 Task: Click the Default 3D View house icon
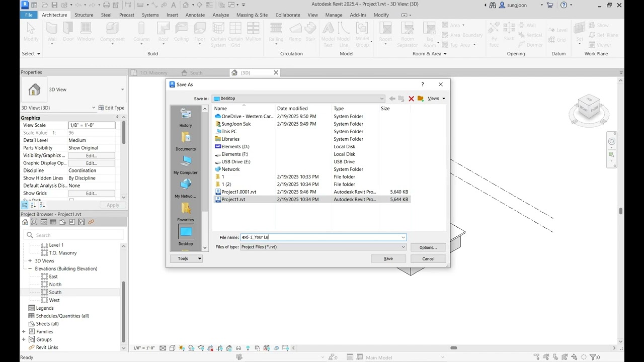tap(186, 5)
